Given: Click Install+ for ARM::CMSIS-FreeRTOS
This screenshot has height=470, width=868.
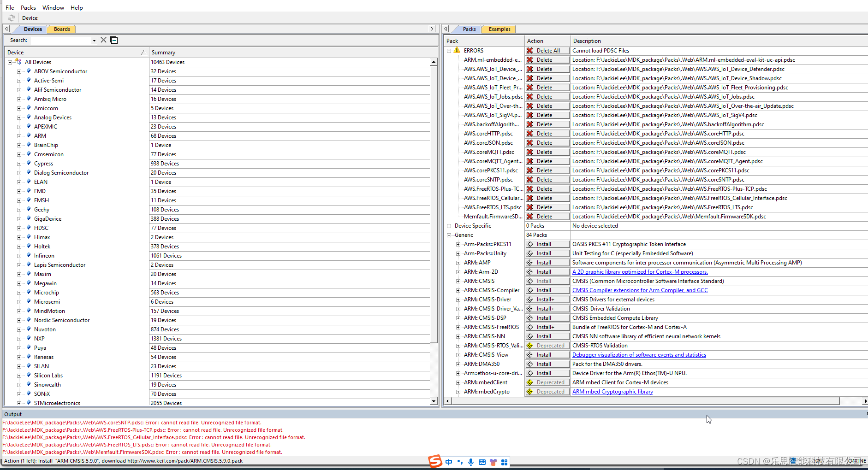Looking at the screenshot, I should coord(547,327).
